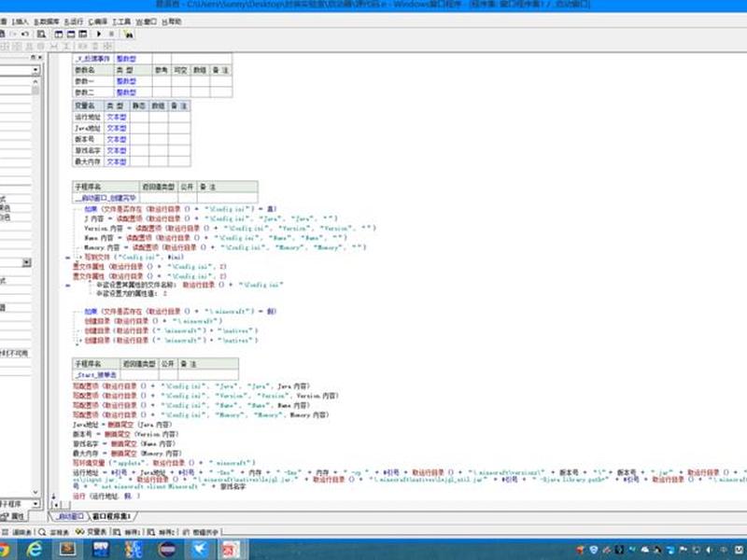Click the 运行地址 variable name cell

point(88,117)
